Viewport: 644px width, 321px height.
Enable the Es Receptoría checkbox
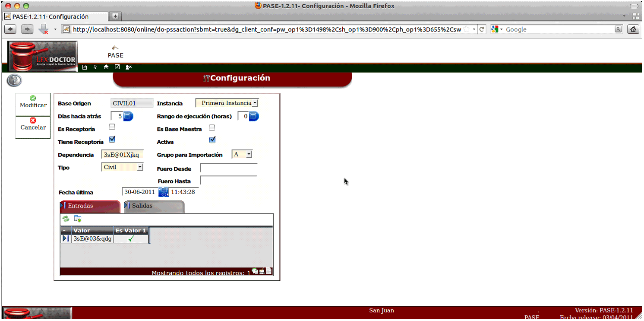(112, 127)
